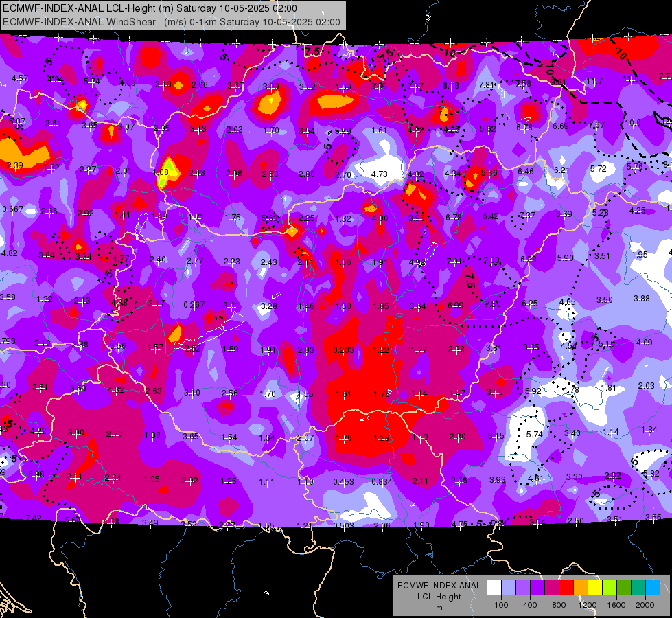672x618 pixels.
Task: Click the wind shear value 0.834
Action: [382, 481]
